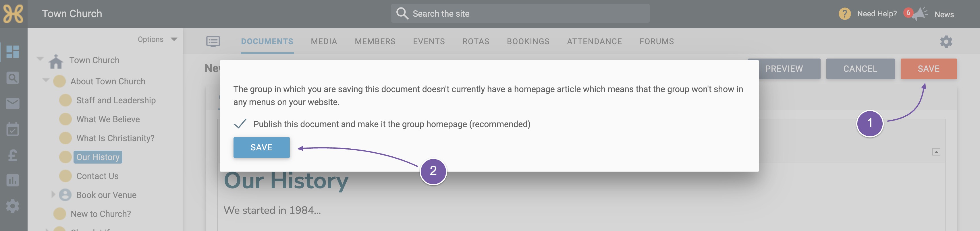Select Staff and Leadership in the tree
The width and height of the screenshot is (980, 231).
coord(116,100)
